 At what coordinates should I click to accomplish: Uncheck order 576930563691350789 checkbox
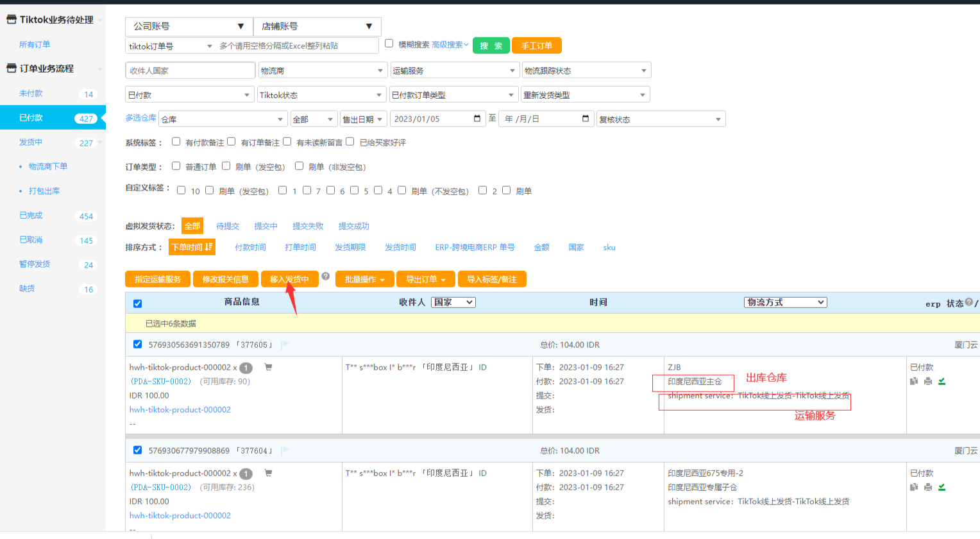point(137,344)
